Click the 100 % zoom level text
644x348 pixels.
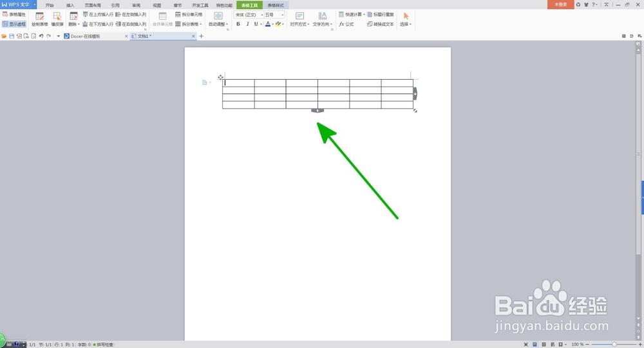pyautogui.click(x=577, y=344)
